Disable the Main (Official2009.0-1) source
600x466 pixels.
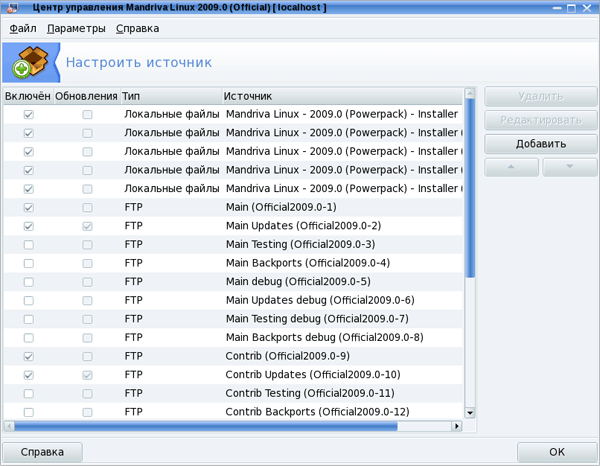[28, 207]
